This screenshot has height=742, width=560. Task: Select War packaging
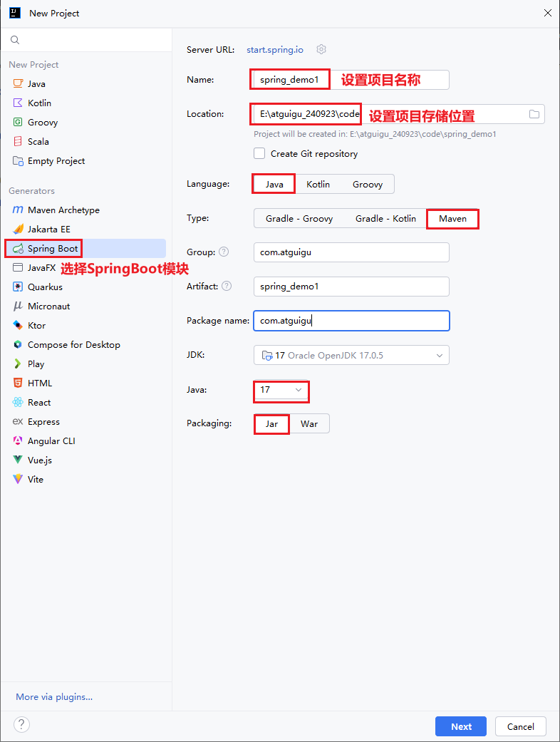(309, 423)
